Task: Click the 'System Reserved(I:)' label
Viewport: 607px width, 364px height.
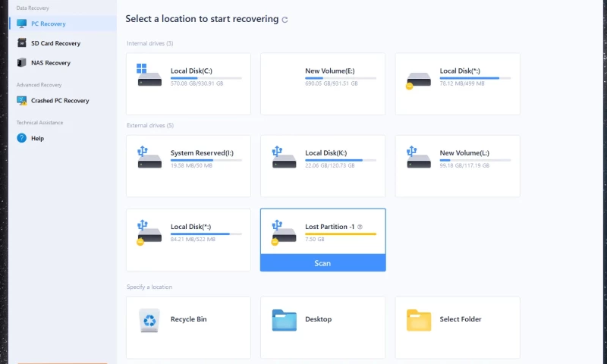Action: (202, 152)
